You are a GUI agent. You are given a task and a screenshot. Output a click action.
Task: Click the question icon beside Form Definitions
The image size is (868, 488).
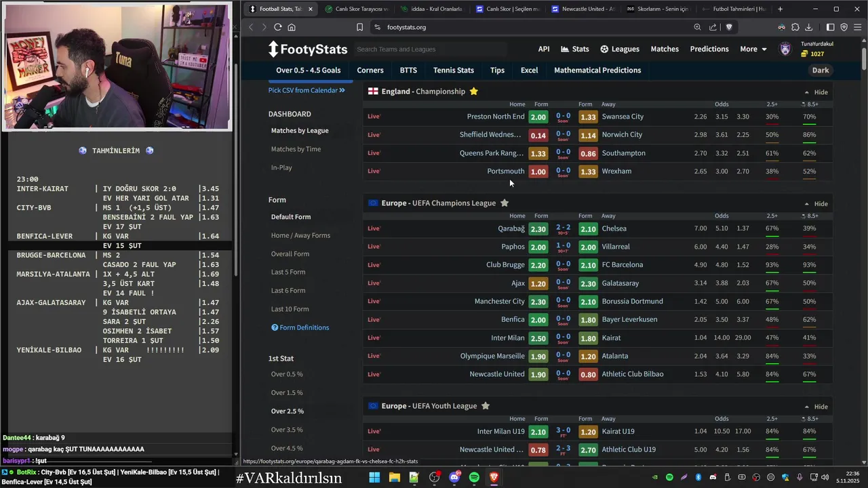click(275, 327)
